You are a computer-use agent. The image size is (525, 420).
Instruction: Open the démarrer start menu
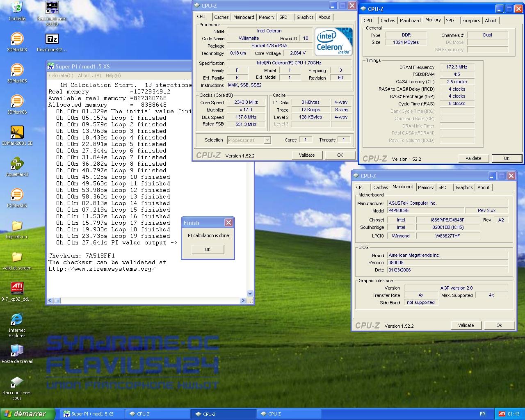point(27,414)
